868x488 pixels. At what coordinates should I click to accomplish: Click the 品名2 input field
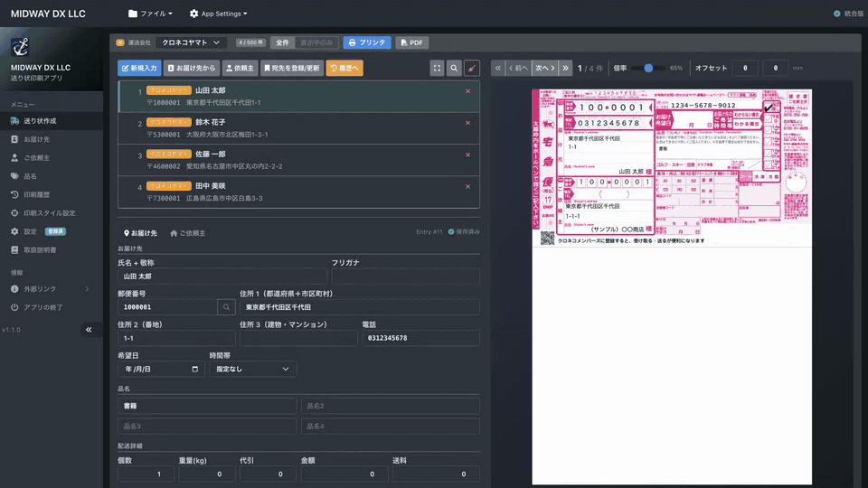pyautogui.click(x=391, y=406)
